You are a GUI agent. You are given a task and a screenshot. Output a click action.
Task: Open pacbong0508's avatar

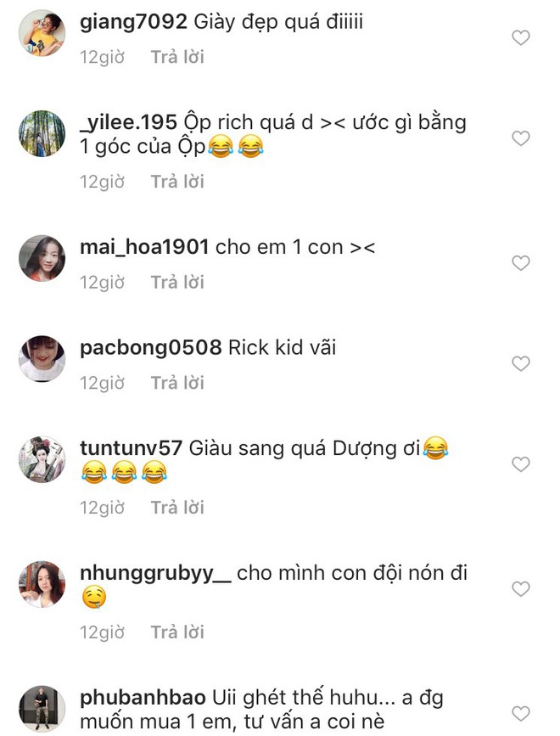(x=42, y=358)
